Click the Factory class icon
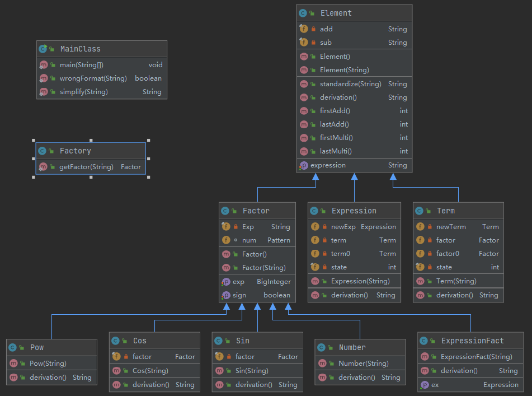The image size is (532, 396). coord(42,151)
